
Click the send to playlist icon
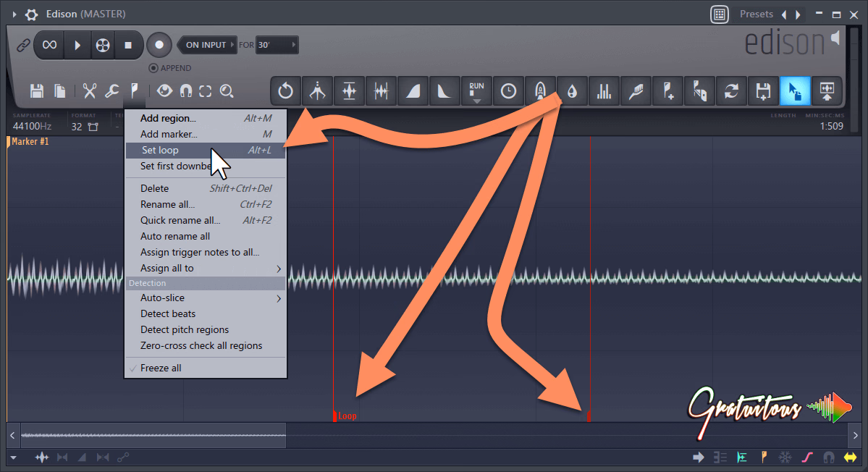pyautogui.click(x=827, y=90)
